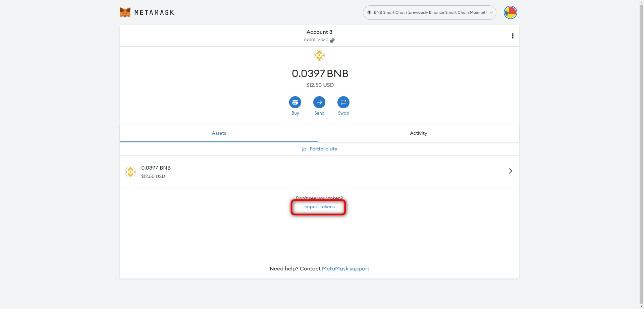This screenshot has height=309, width=644.
Task: Click the METAMASK wordmark text
Action: click(x=154, y=12)
